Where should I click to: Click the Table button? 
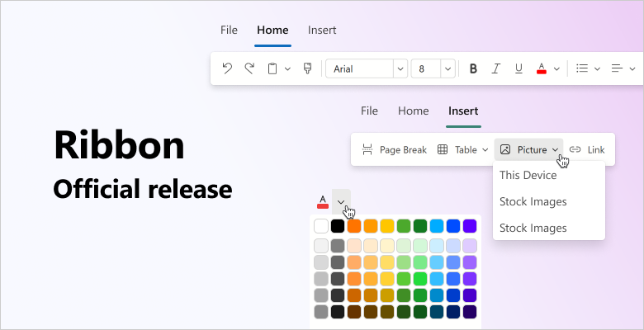[457, 150]
